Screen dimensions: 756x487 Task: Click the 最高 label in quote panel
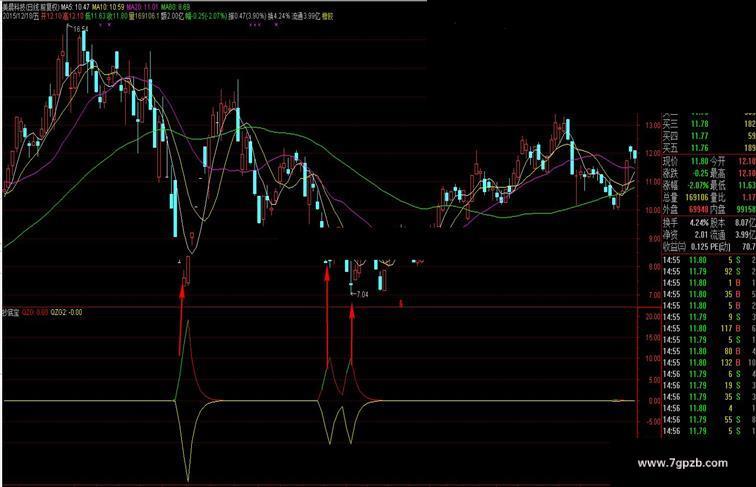[717, 173]
